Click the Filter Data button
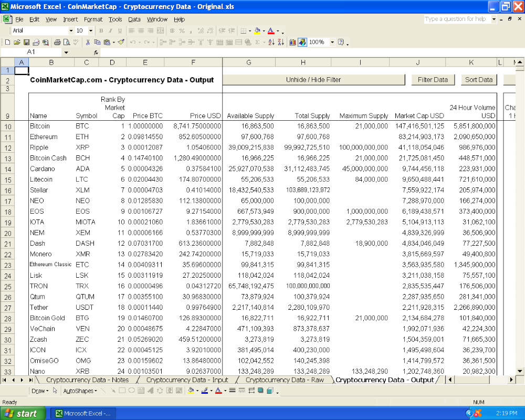 coord(433,80)
